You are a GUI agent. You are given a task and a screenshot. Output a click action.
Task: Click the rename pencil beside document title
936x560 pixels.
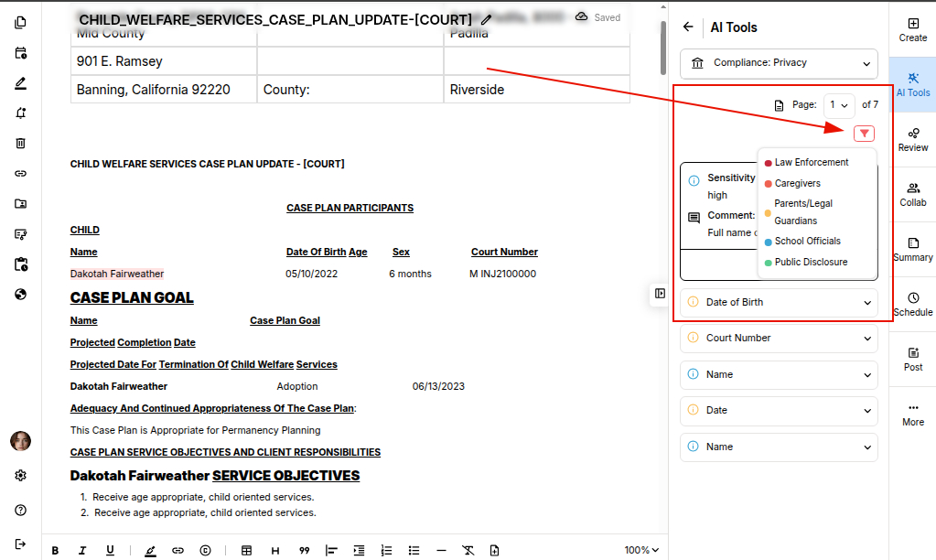click(x=486, y=19)
